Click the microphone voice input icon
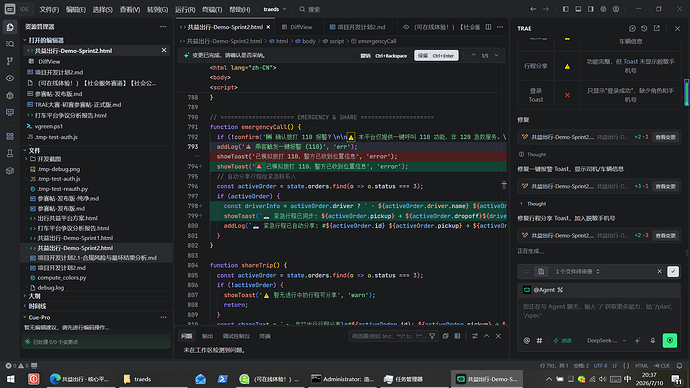Viewport: 690px width, 388px height. pos(653,340)
